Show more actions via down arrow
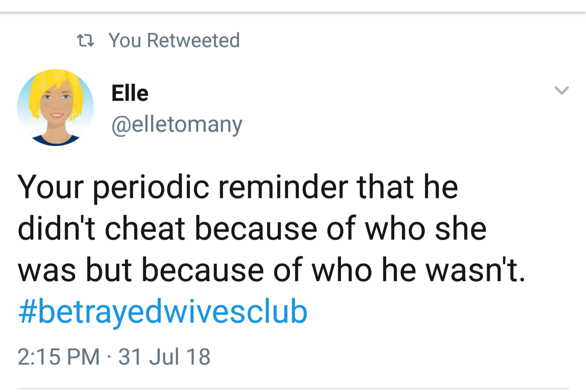Screen dimensions: 586x392 (x=562, y=90)
